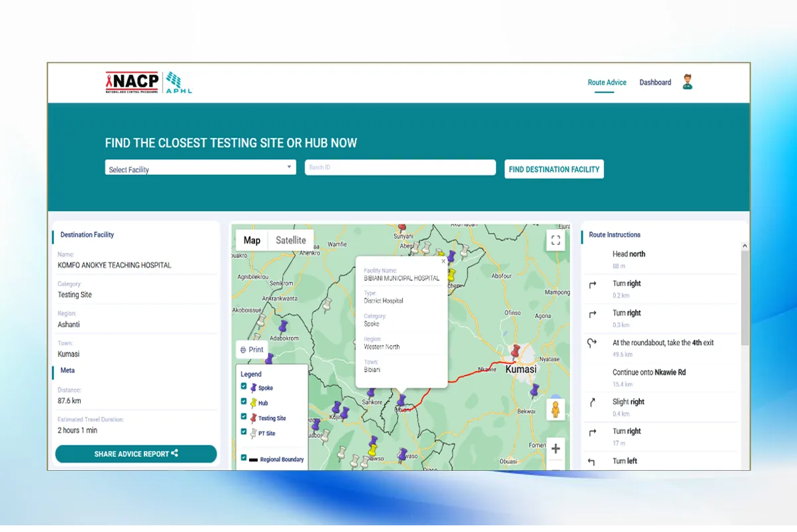Click the route instructions scrollbar thumb

coord(744,298)
